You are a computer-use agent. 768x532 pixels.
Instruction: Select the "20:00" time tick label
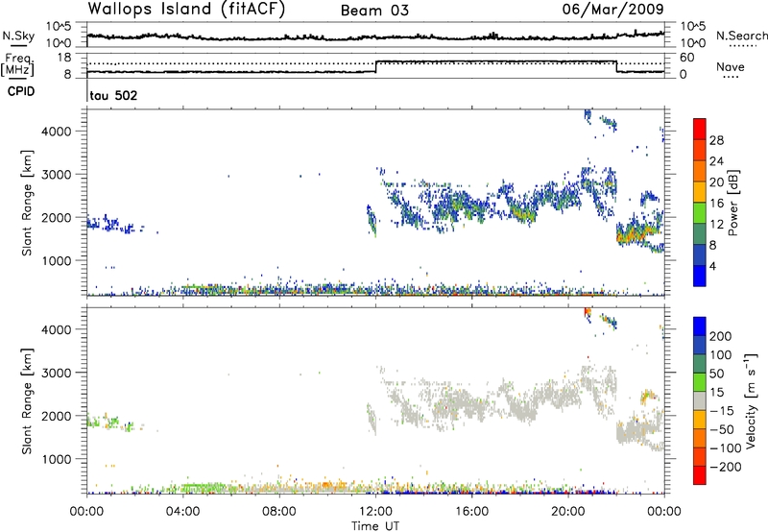567,511
